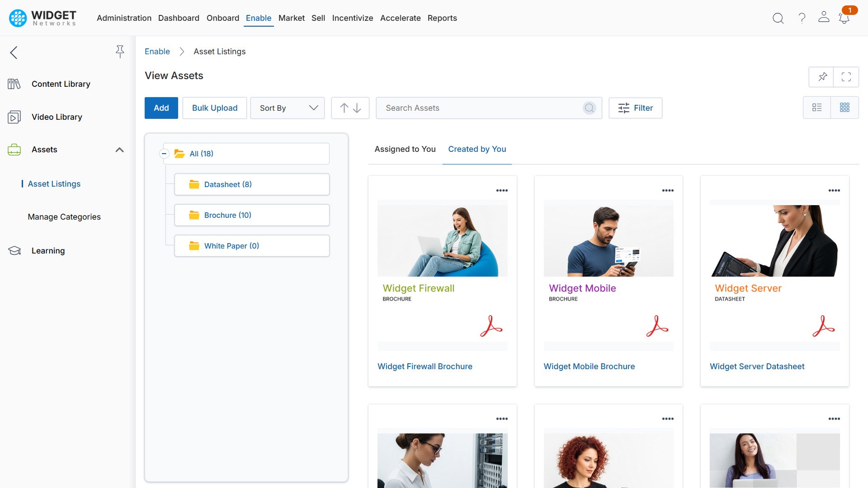Click the Add button
The width and height of the screenshot is (868, 488).
pos(161,108)
